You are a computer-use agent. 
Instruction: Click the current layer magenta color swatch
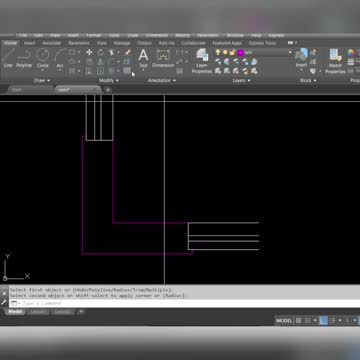tap(240, 52)
